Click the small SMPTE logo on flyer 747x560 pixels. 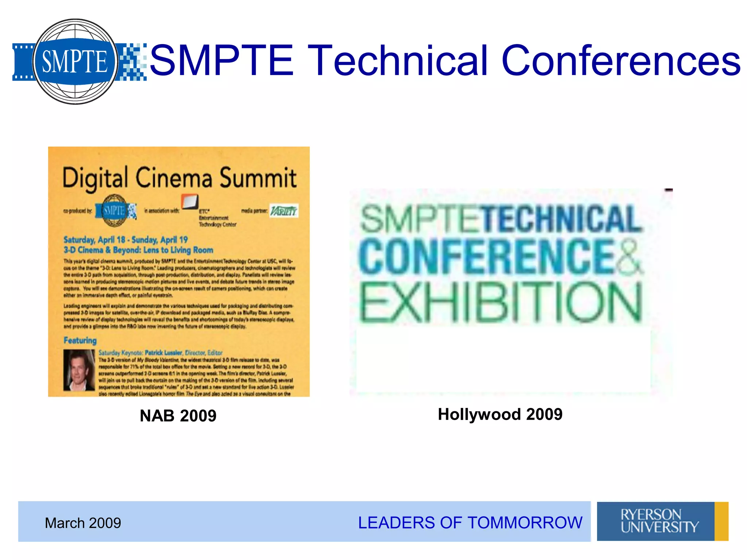116,210
